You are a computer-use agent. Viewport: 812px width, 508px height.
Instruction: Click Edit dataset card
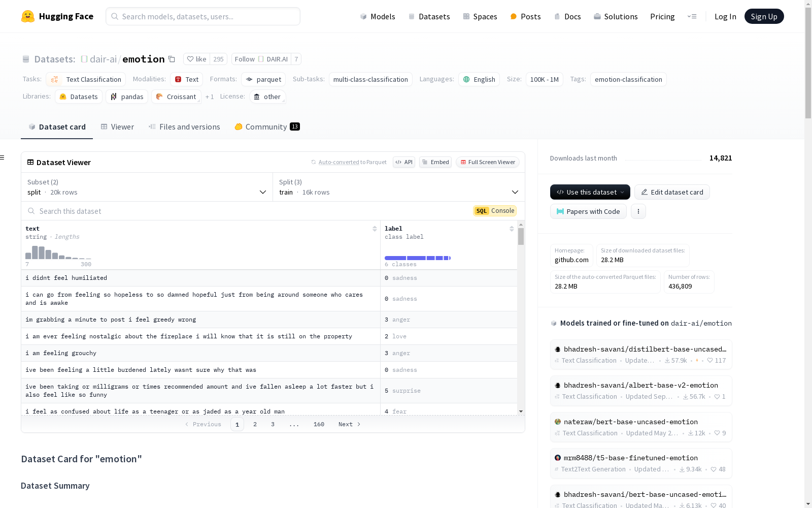[x=672, y=192]
